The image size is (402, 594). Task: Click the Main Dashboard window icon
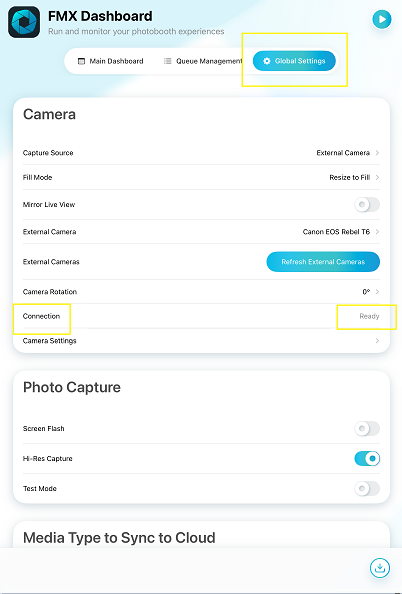81,61
